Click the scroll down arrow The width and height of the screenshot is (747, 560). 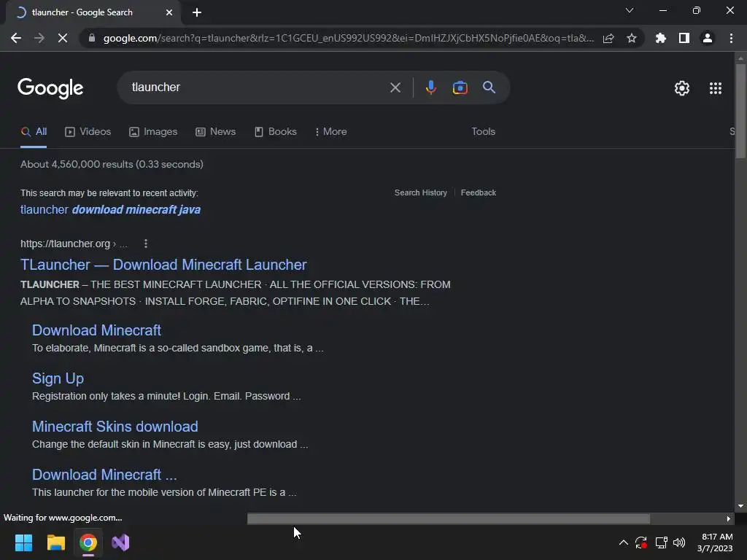point(740,506)
